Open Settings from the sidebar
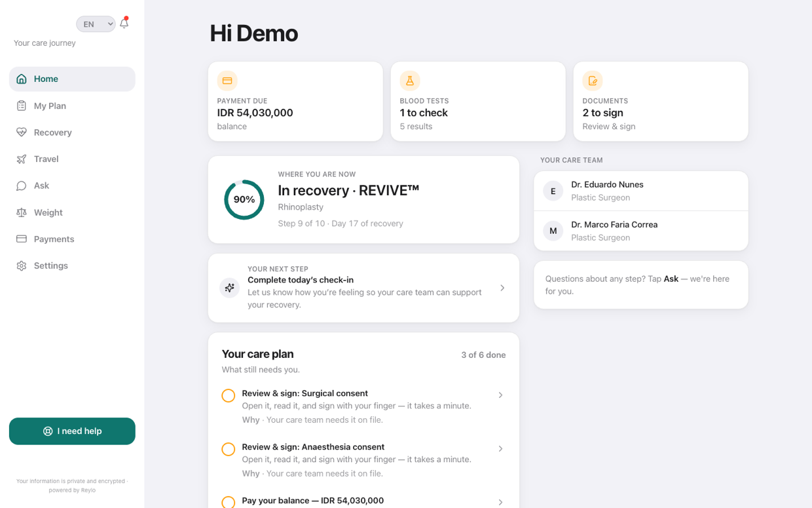 coord(72,265)
